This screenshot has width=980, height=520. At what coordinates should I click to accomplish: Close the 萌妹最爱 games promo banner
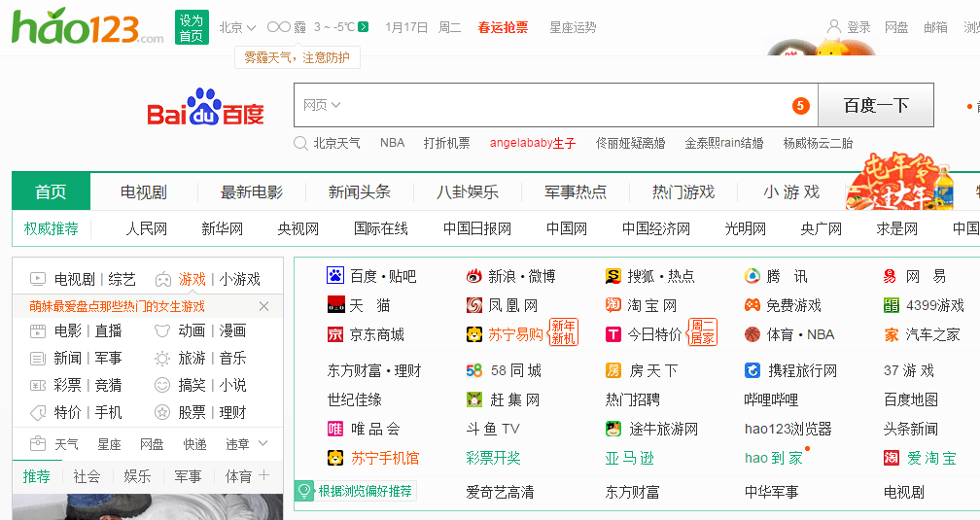pyautogui.click(x=263, y=306)
